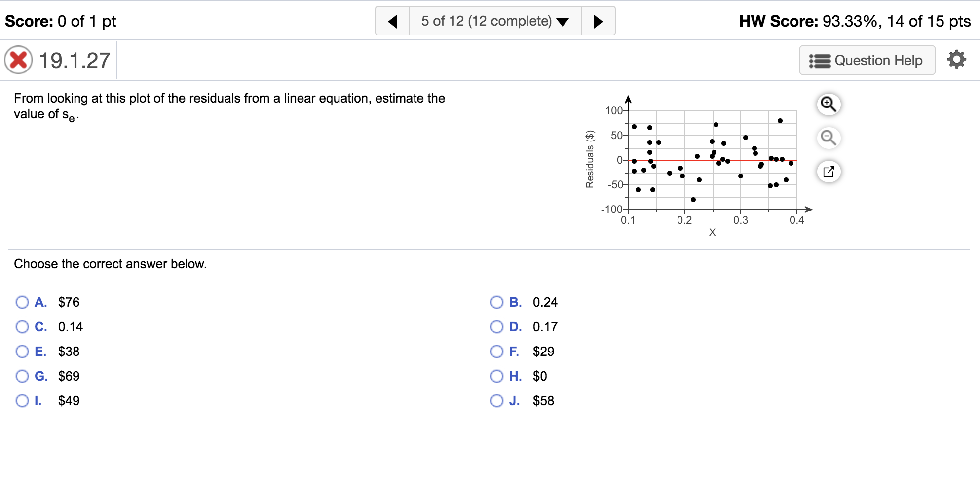Open the settings gear in the top right
The image size is (980, 493).
pyautogui.click(x=957, y=59)
